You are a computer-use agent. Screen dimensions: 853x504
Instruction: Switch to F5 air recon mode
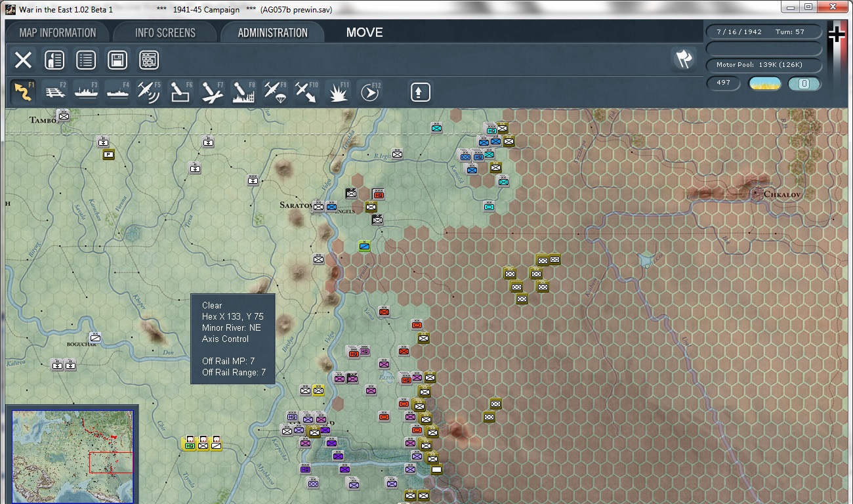[x=149, y=92]
